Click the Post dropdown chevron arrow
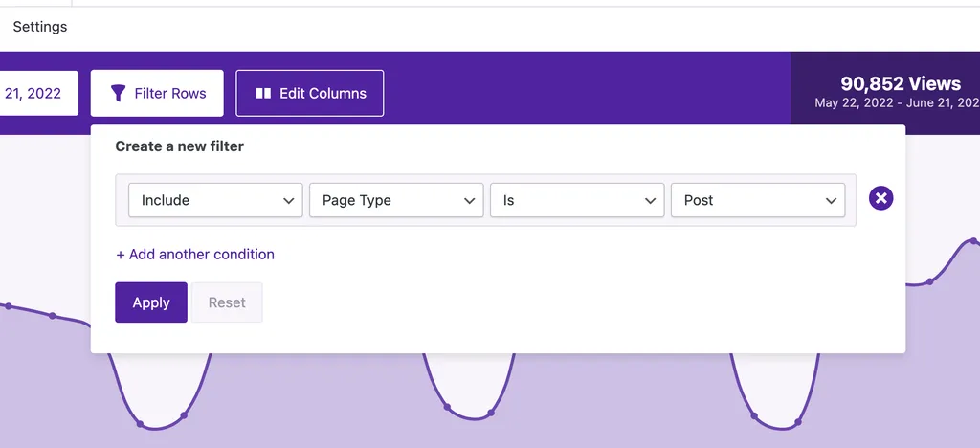The height and width of the screenshot is (448, 980). click(x=831, y=201)
